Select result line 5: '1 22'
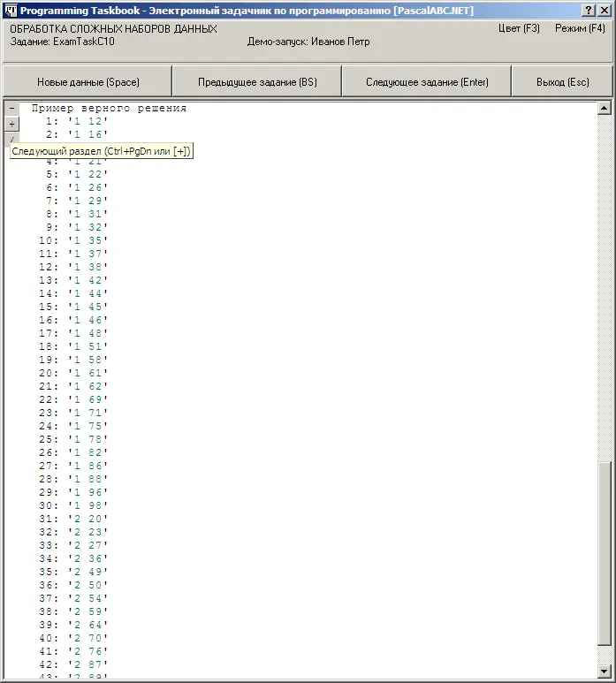The height and width of the screenshot is (683, 616). click(x=76, y=174)
